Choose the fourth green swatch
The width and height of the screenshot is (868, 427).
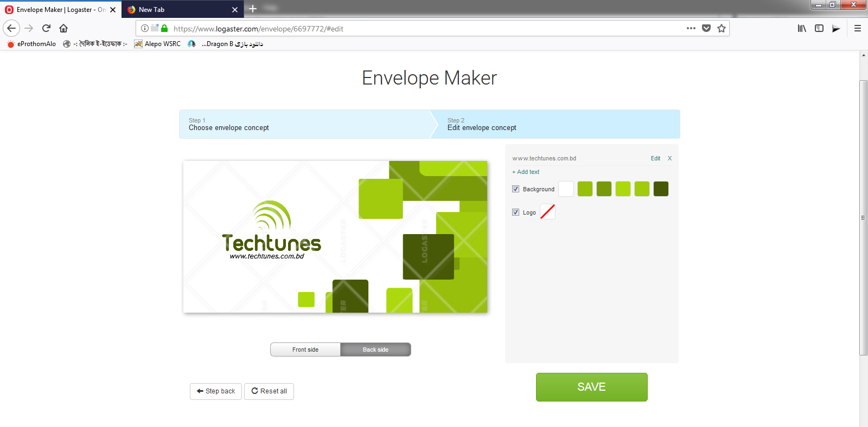click(x=642, y=189)
